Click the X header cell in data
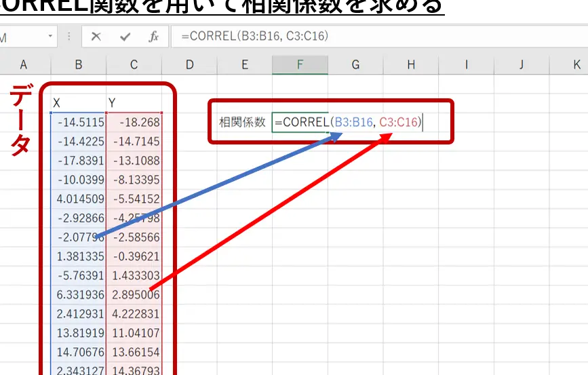588x375 pixels. [x=79, y=103]
